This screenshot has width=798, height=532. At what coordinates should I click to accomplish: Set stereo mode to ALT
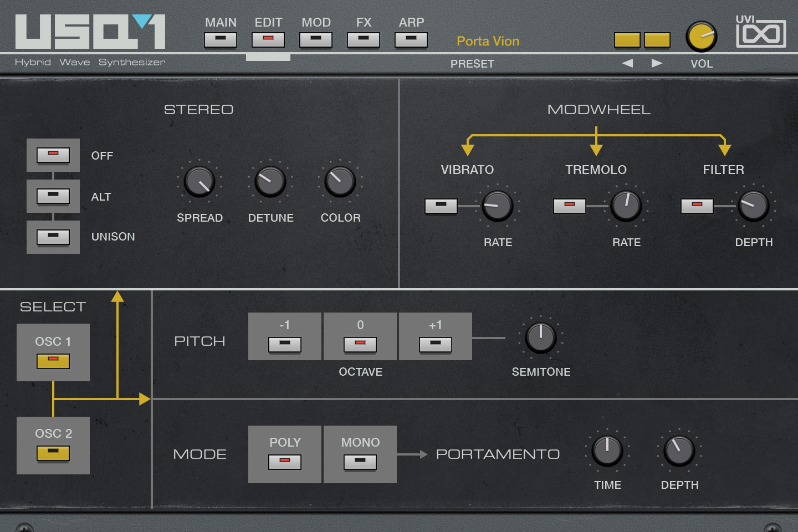click(x=53, y=196)
